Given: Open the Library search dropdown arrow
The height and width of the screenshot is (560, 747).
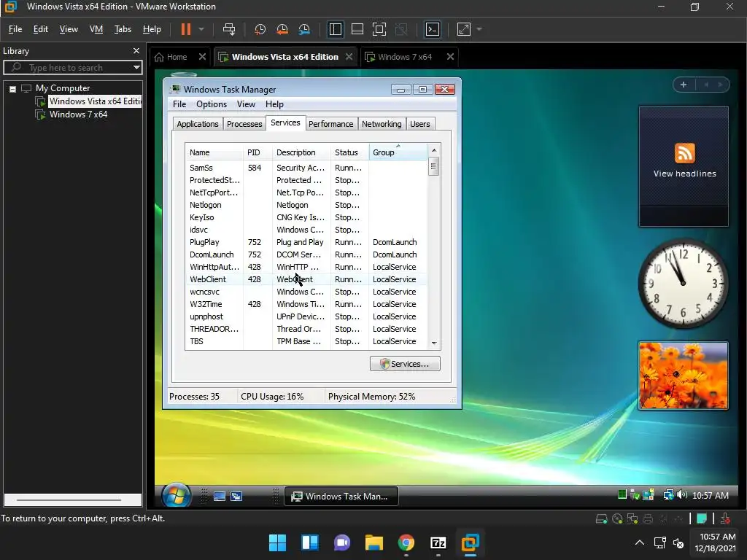Looking at the screenshot, I should [136, 68].
